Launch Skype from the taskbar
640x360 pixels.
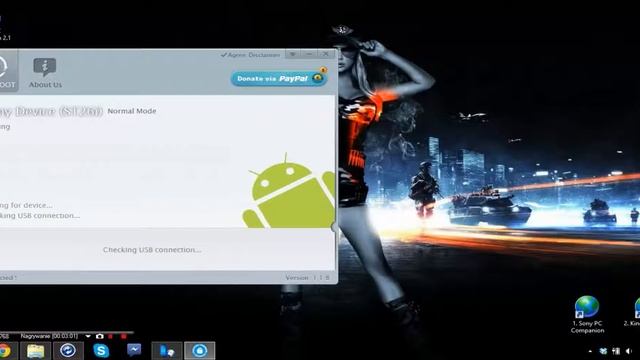point(101,351)
